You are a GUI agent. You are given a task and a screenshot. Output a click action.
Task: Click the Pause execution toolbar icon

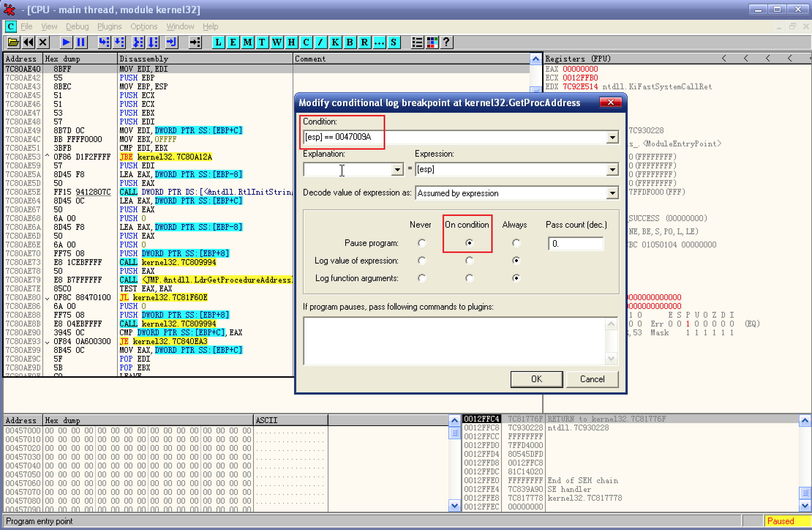click(x=81, y=42)
